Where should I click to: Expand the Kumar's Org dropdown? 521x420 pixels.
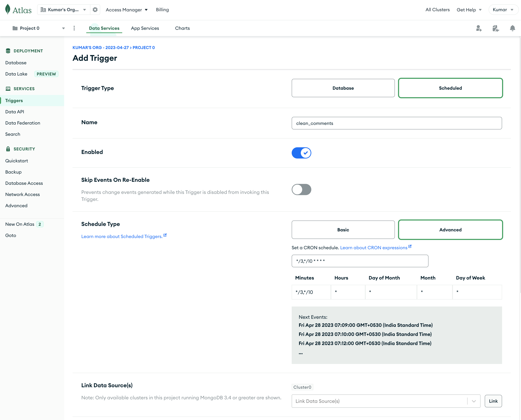64,10
